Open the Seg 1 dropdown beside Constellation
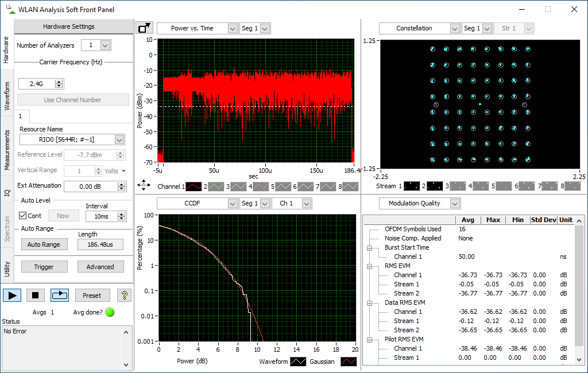The height and width of the screenshot is (373, 588). (x=487, y=29)
